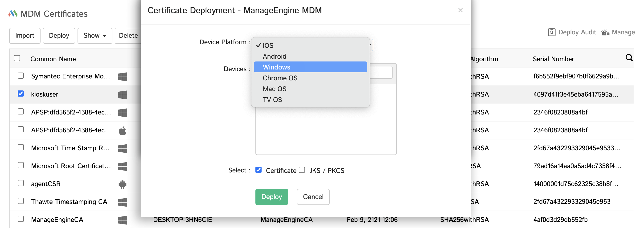
Task: Uncheck the kioskuser certificate checkbox
Action: coord(21,94)
